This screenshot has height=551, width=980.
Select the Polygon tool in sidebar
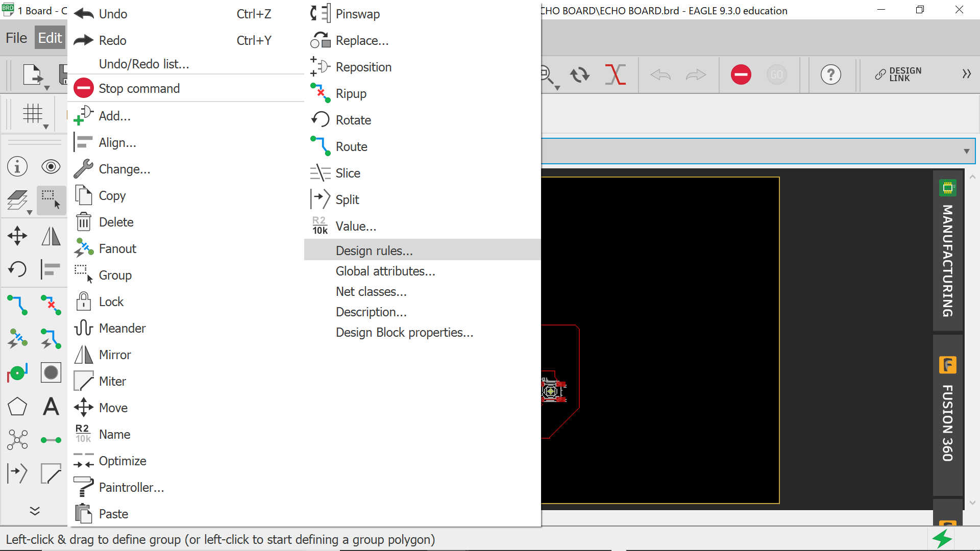(17, 407)
